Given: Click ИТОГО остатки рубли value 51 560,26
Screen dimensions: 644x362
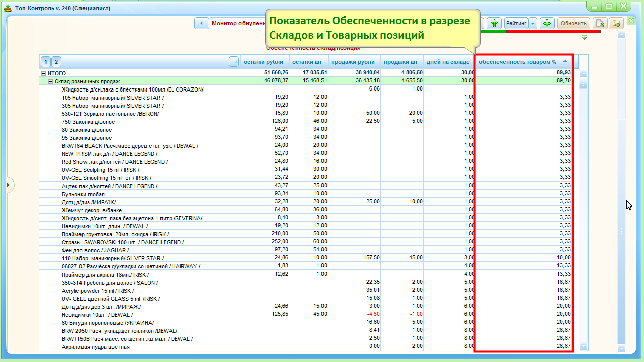Looking at the screenshot, I should [276, 73].
